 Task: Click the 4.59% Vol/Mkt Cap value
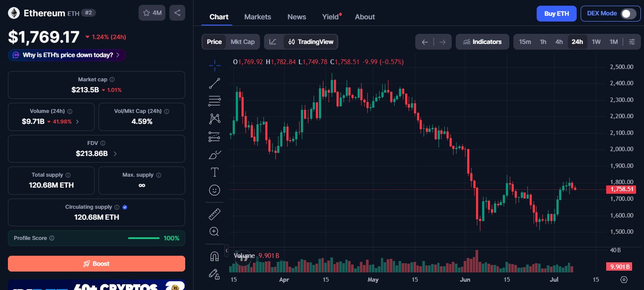(142, 121)
